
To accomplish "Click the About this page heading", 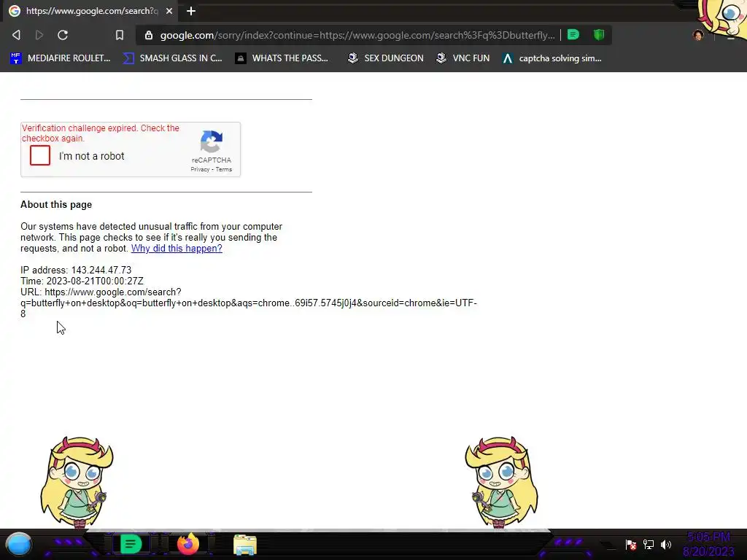I will click(56, 205).
